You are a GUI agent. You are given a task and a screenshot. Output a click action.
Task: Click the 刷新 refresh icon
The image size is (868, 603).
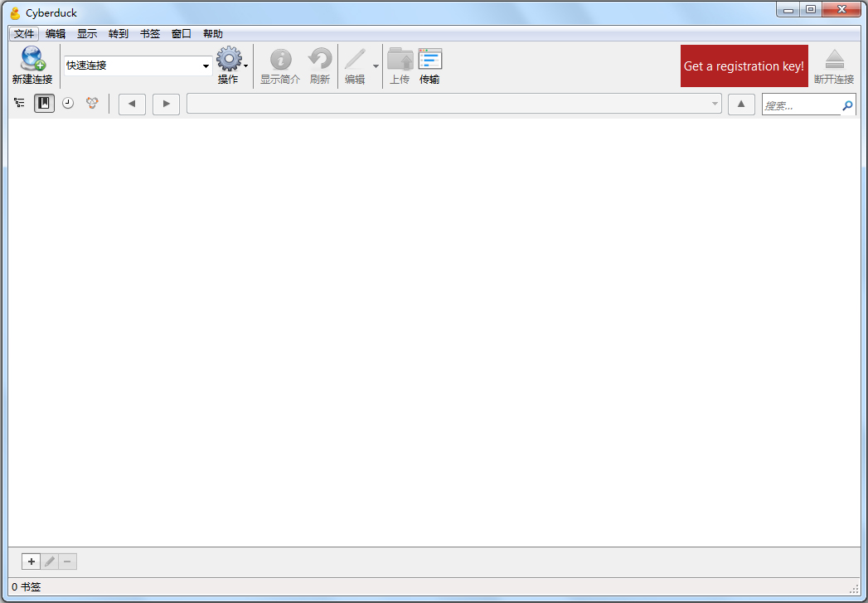(x=319, y=60)
